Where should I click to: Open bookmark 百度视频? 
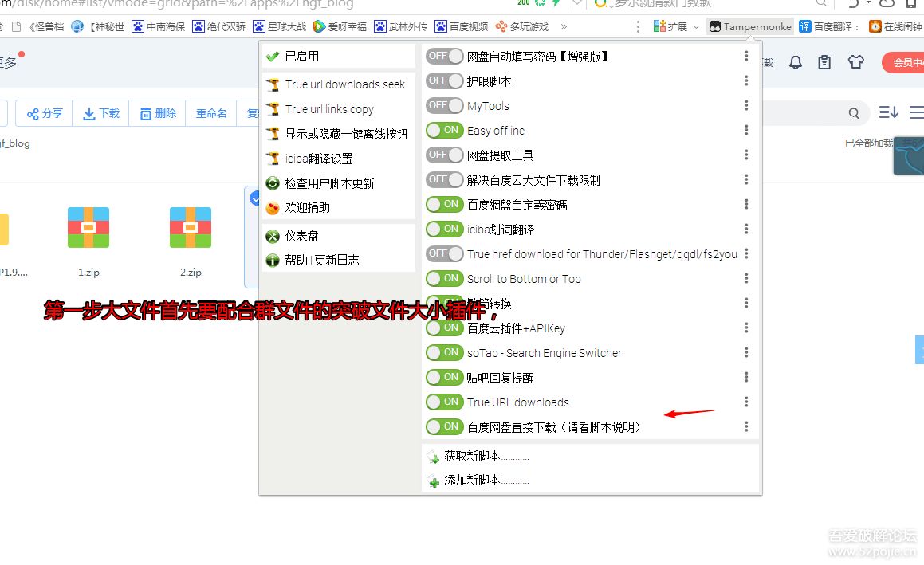462,26
